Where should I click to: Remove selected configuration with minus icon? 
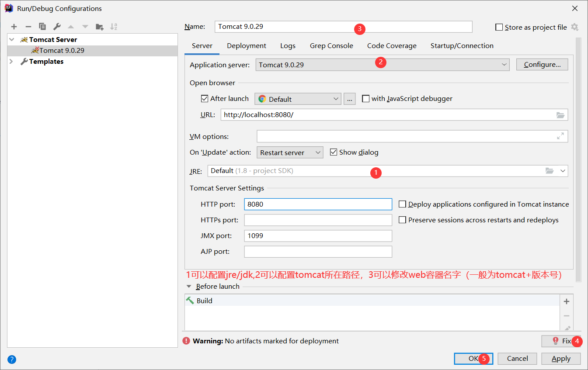[28, 27]
